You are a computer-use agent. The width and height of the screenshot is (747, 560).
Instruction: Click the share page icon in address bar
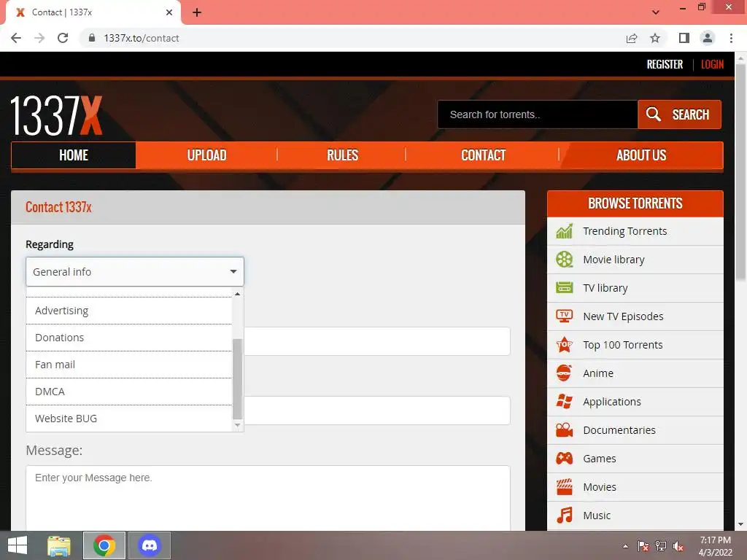632,38
